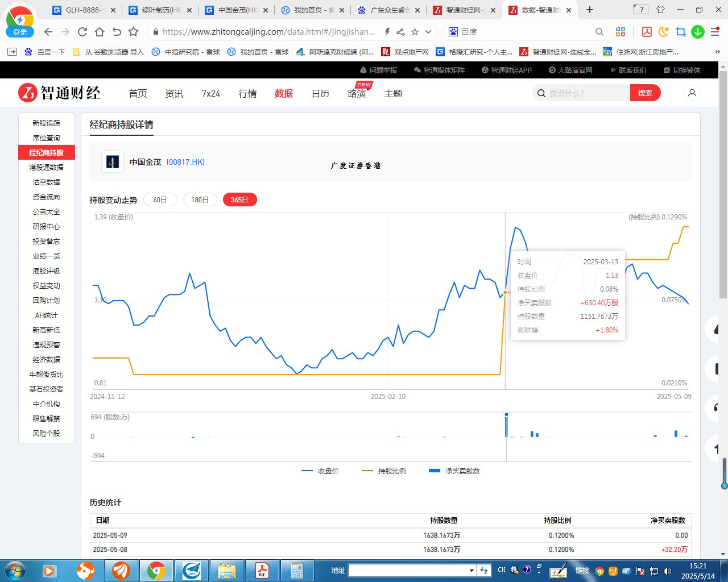728x582 pixels.
Task: Click the volume speaker icon in system tray
Action: tap(667, 571)
